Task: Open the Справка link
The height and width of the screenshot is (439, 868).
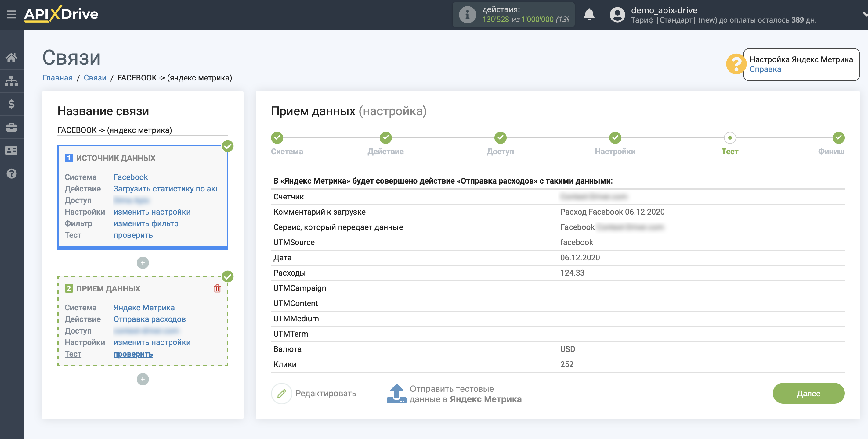Action: 765,69
